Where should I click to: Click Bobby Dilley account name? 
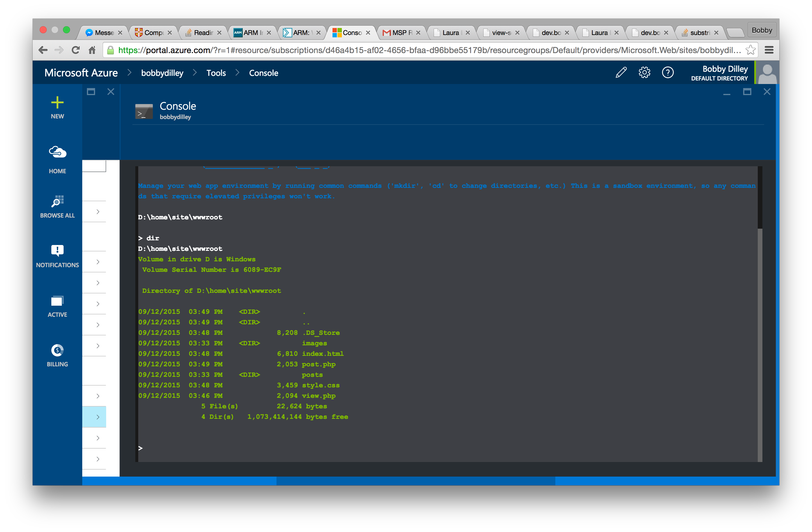(725, 69)
